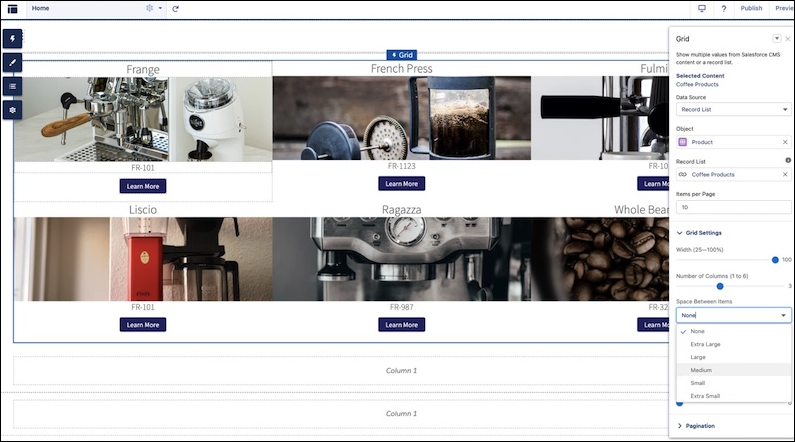Image resolution: width=795 pixels, height=442 pixels.
Task: Switch view mode using the desktop monitor icon
Action: coord(702,9)
